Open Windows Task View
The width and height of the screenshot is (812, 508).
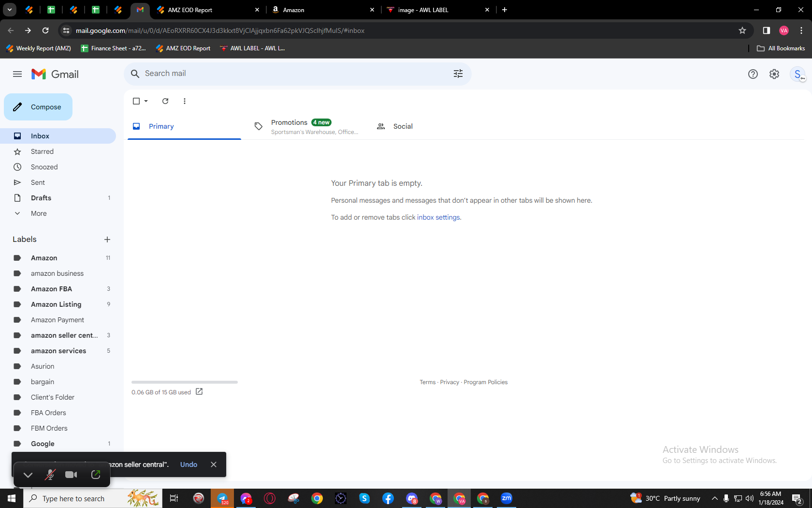tap(174, 498)
